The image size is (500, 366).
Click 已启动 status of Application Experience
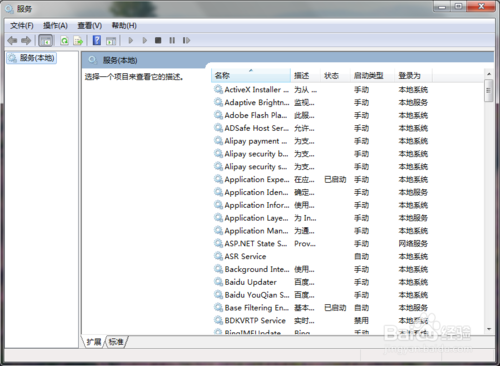(x=335, y=179)
